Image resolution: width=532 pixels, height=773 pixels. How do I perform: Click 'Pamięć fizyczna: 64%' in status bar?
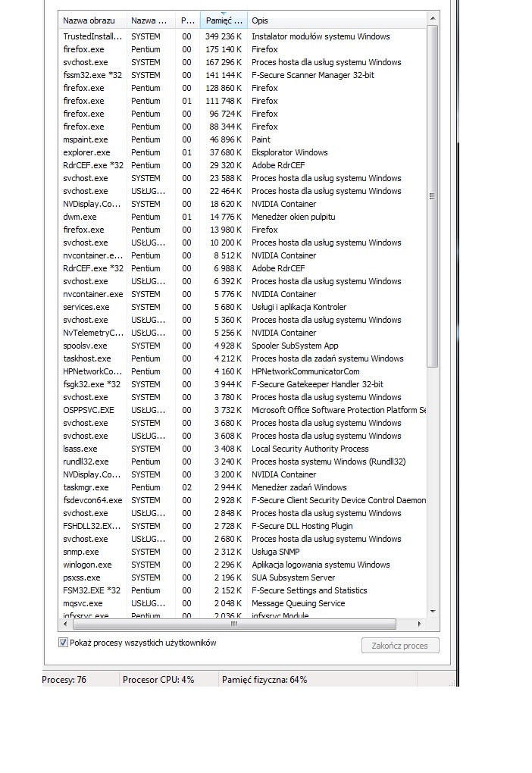[264, 679]
